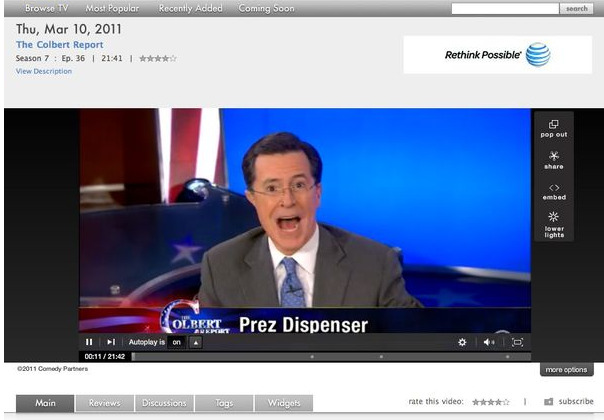604x420 pixels.
Task: Click the ©2011 Comedy Partners text
Action: pos(52,369)
